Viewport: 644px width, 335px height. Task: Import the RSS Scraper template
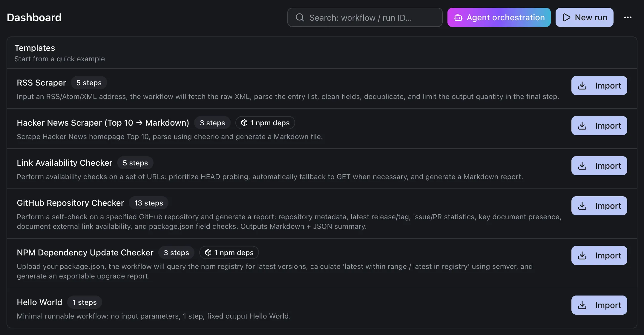coord(599,85)
